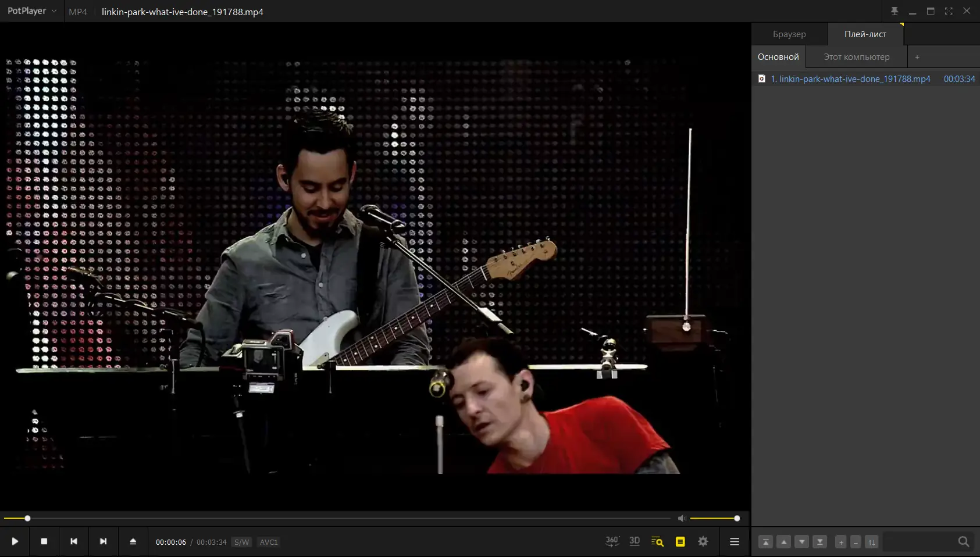Viewport: 980px width, 557px height.
Task: Switch to the Браузер tab
Action: (x=789, y=34)
